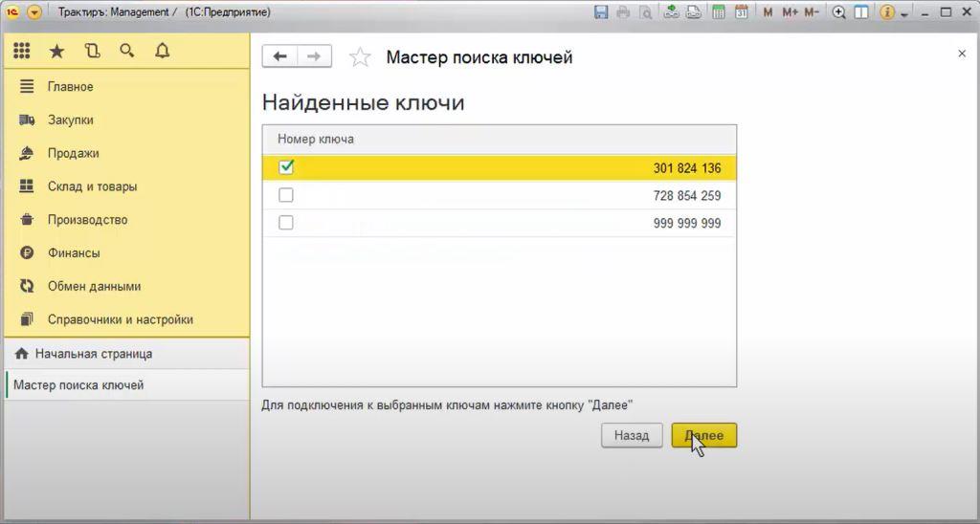
Task: Switch to Начальная страница tab
Action: tap(93, 354)
